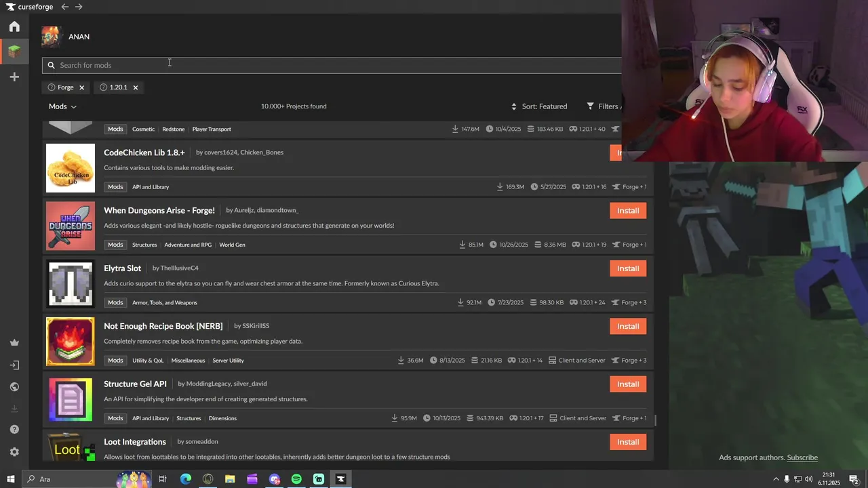Click the Subscribe link near ads
This screenshot has height=488, width=868.
802,457
